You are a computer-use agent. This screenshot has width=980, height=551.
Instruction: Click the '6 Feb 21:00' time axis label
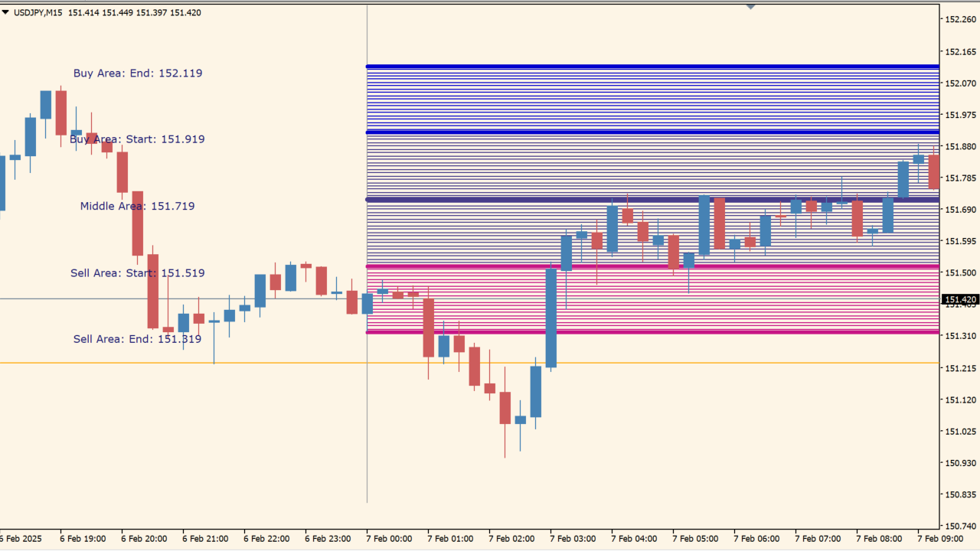pyautogui.click(x=205, y=539)
